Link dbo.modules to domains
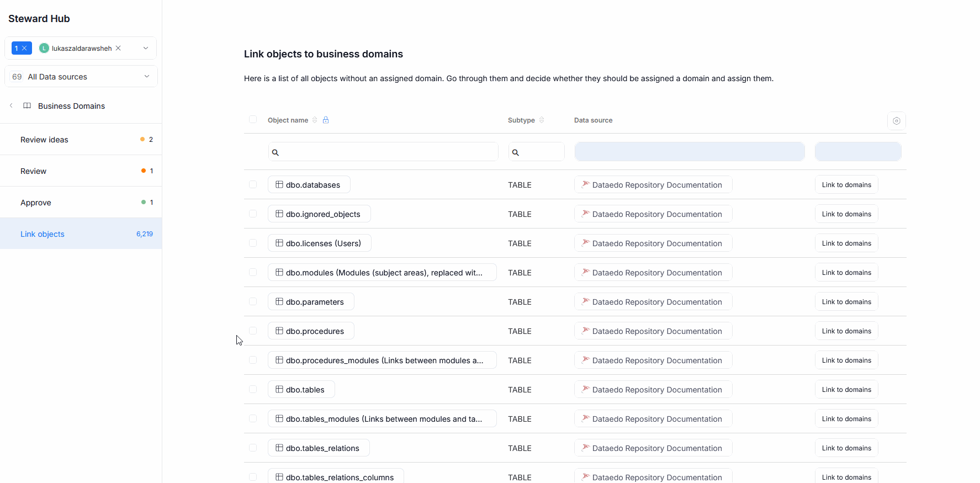 pyautogui.click(x=846, y=273)
